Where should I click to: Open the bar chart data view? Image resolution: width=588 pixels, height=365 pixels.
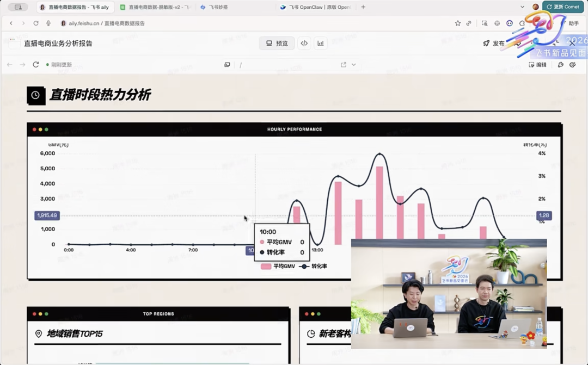tap(321, 44)
